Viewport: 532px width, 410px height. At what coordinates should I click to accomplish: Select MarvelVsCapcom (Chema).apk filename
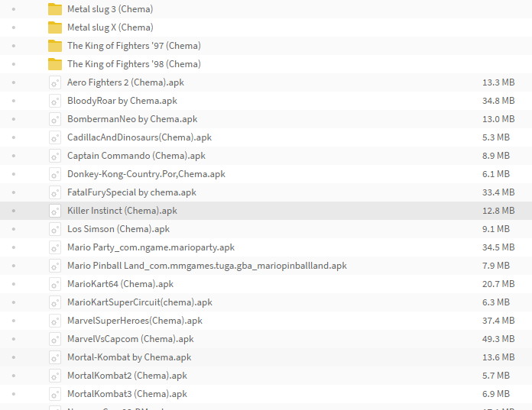coord(131,338)
